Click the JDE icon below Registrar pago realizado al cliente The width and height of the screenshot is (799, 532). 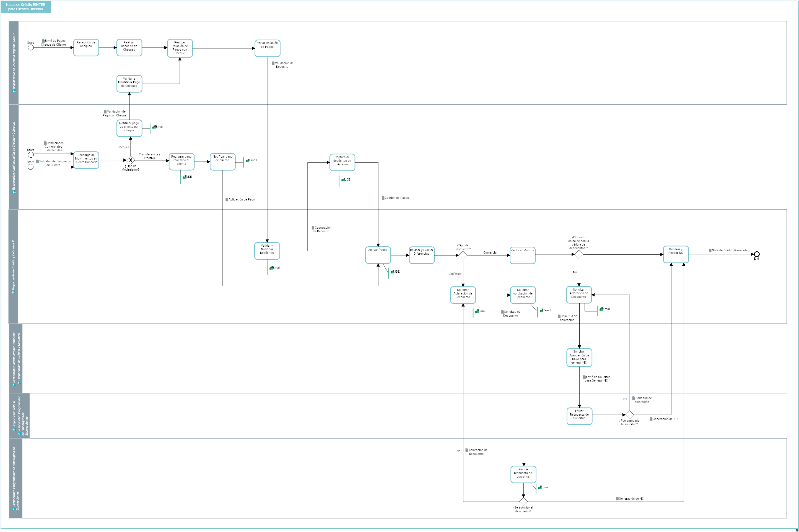[185, 177]
